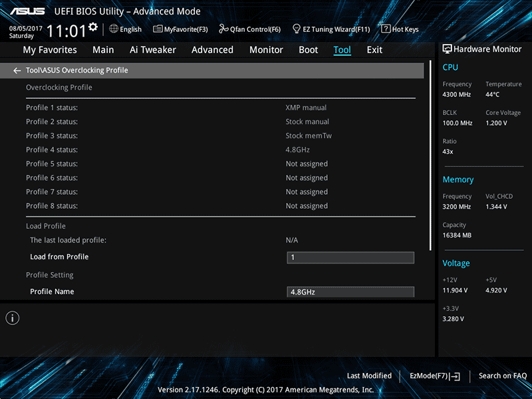Open Qfan Control(F6)

[250, 29]
